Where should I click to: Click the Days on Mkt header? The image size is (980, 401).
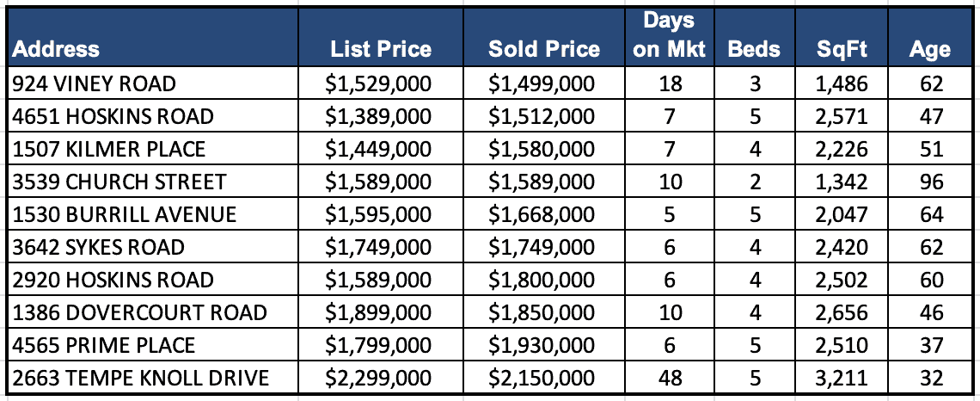(669, 35)
